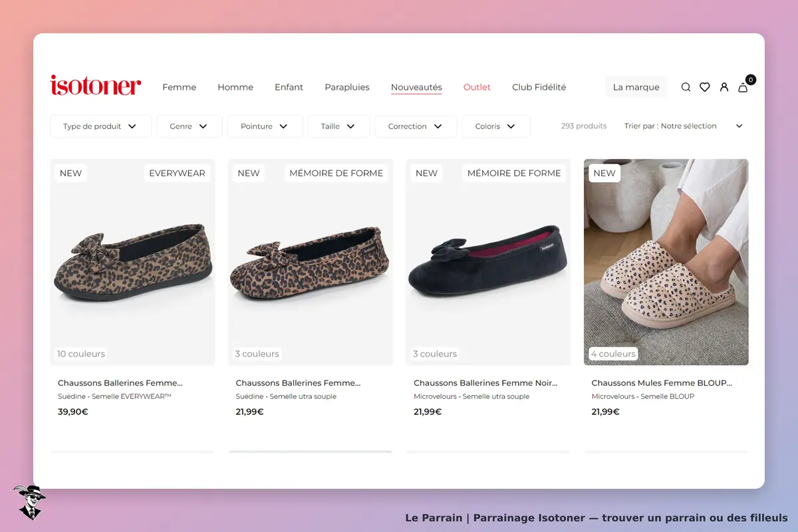Open the 21,99€ Suédine leopard ballerina image
Viewport: 798px width, 532px height.
click(x=311, y=262)
